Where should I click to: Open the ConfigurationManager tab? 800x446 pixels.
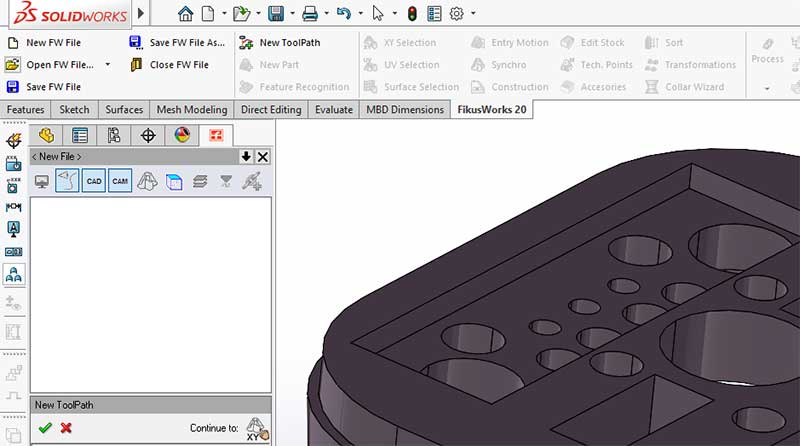click(x=114, y=135)
